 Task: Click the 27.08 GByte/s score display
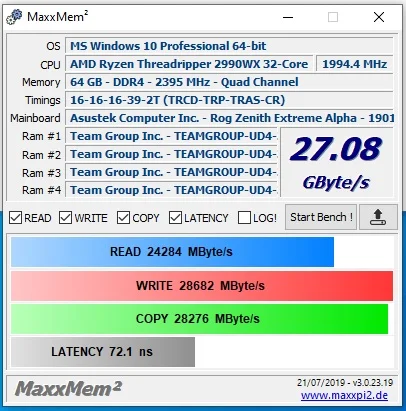pyautogui.click(x=337, y=163)
